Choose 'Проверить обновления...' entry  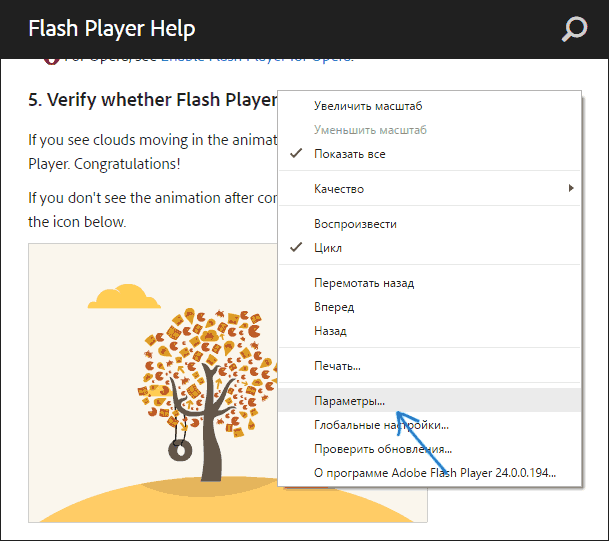(x=382, y=449)
